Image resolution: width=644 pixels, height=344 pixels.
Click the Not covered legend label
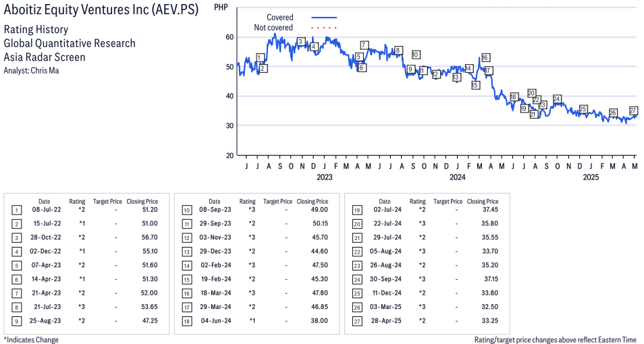click(273, 28)
